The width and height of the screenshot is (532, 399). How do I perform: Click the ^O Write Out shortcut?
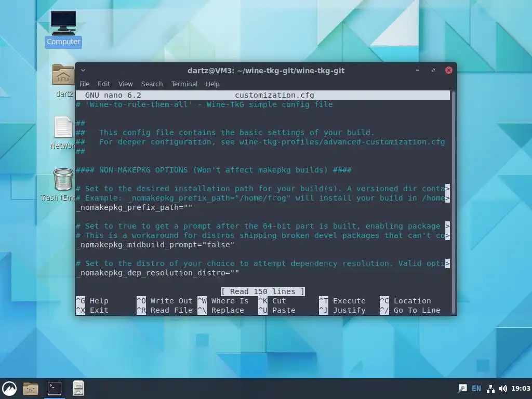(165, 301)
